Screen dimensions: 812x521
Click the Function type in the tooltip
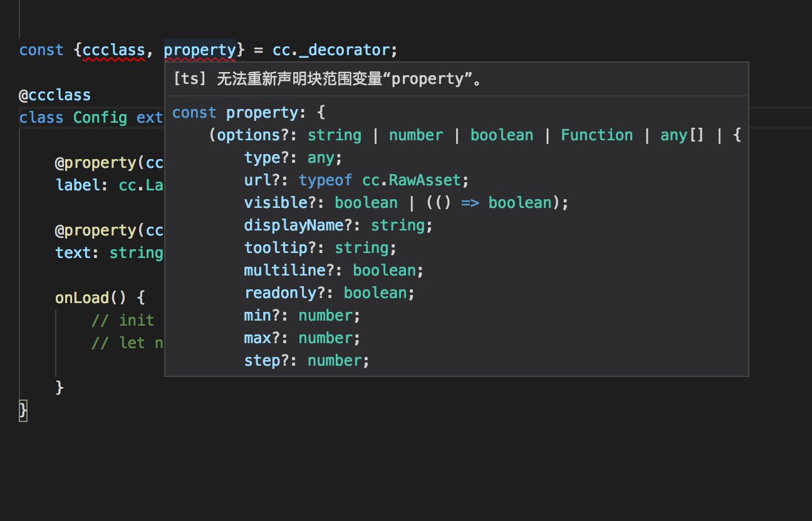(596, 135)
